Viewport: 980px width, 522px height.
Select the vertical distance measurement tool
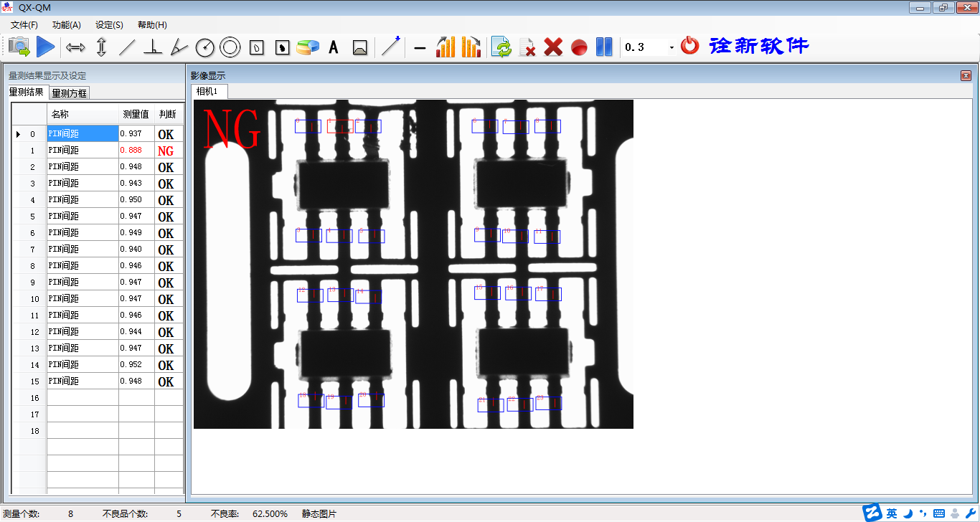pyautogui.click(x=101, y=47)
